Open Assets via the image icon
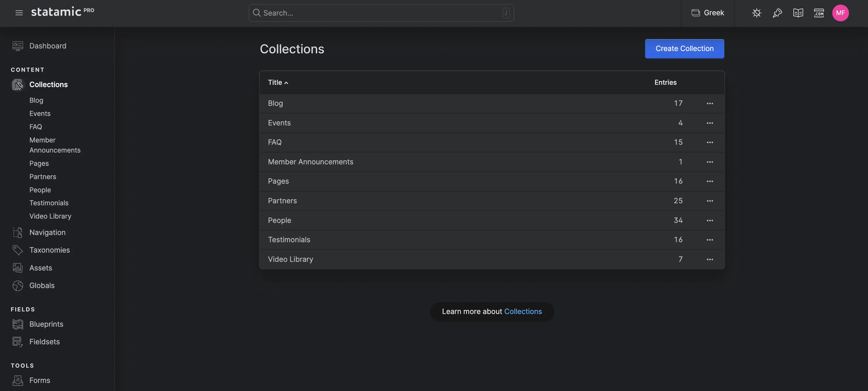 (18, 268)
